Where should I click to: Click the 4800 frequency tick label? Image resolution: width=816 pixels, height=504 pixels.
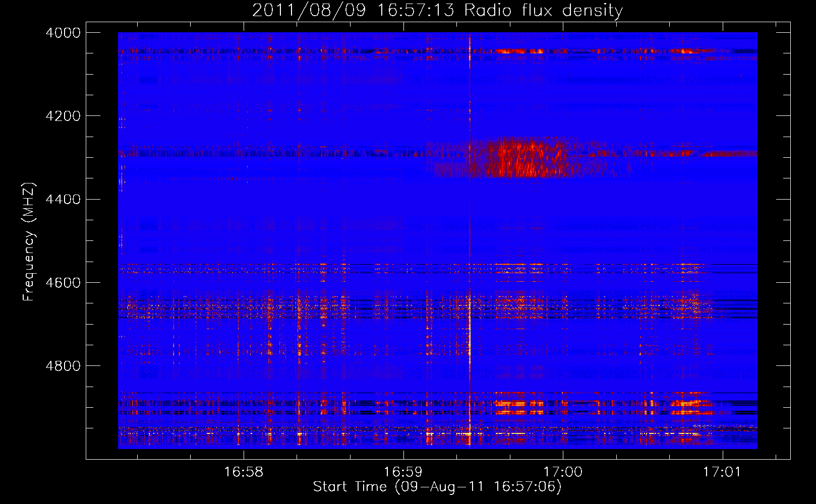coord(63,366)
